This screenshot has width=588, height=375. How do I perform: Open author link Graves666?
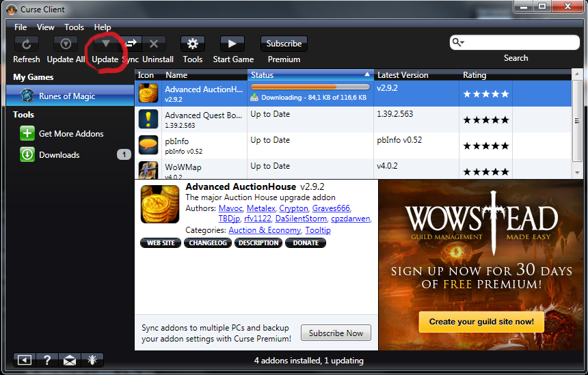(331, 208)
